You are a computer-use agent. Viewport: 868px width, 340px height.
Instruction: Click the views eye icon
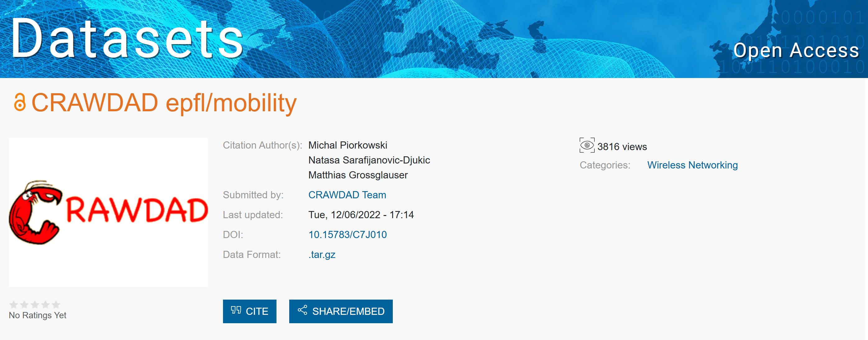pyautogui.click(x=587, y=145)
